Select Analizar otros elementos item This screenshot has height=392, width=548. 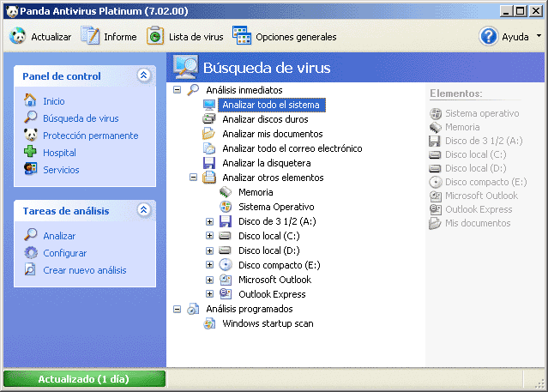click(x=273, y=178)
